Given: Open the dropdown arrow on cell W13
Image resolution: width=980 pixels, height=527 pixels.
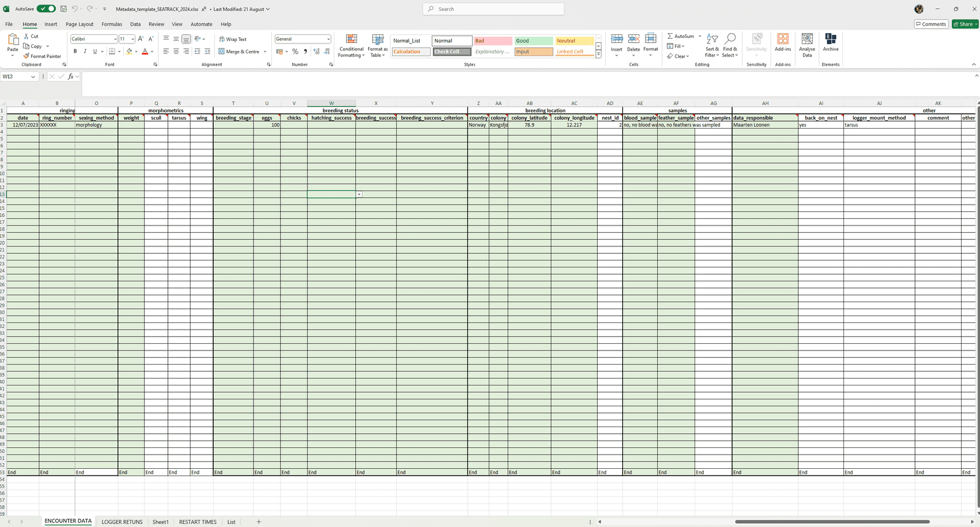Looking at the screenshot, I should click(x=359, y=194).
